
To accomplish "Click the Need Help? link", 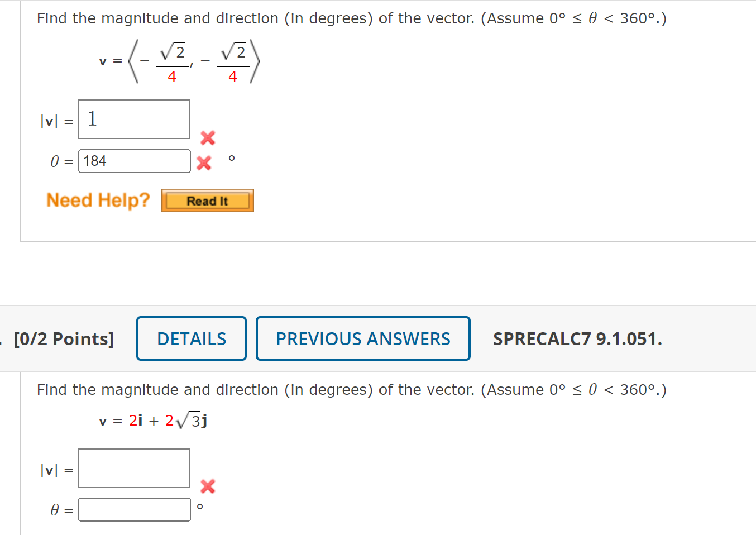I will tap(98, 200).
